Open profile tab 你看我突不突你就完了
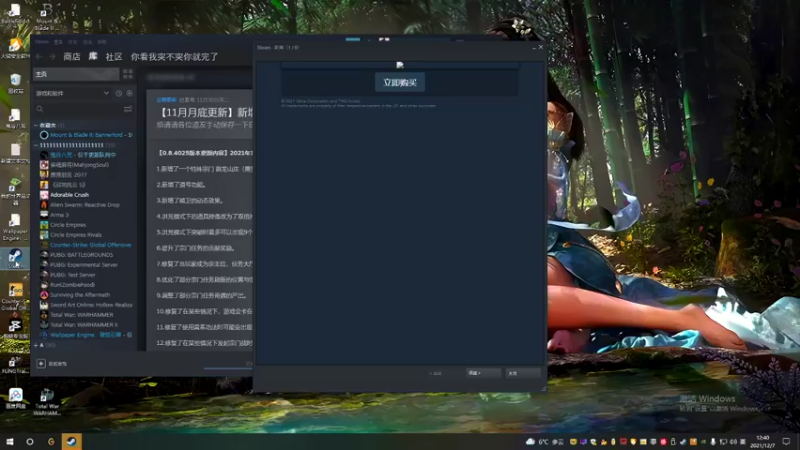Screen dimensions: 800x450 tap(174, 57)
